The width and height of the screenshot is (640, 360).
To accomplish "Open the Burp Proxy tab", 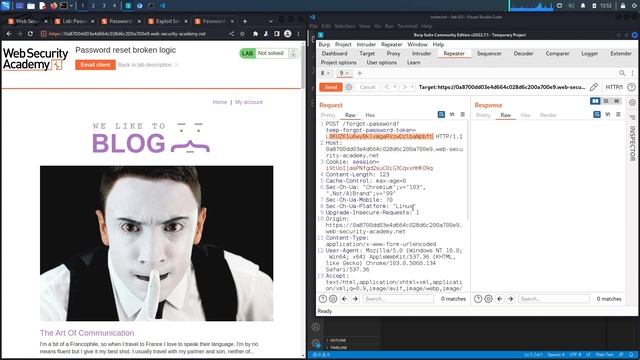I will tap(393, 53).
